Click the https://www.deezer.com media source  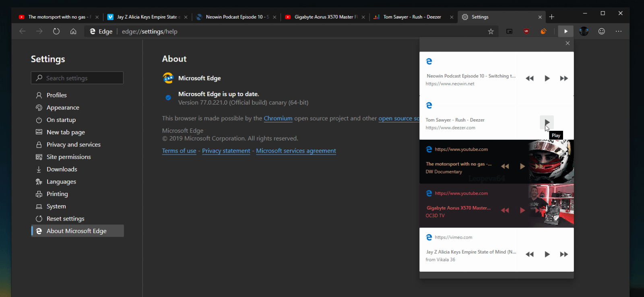pyautogui.click(x=450, y=128)
